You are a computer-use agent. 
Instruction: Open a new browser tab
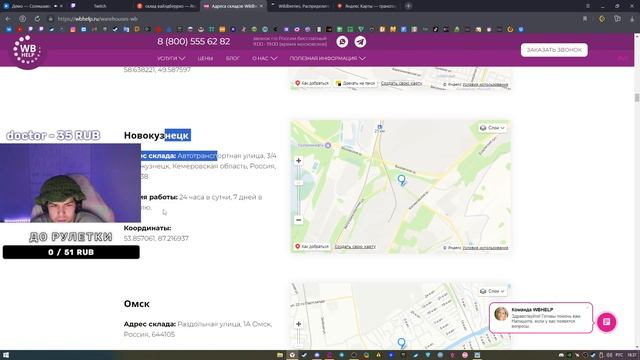pos(408,6)
